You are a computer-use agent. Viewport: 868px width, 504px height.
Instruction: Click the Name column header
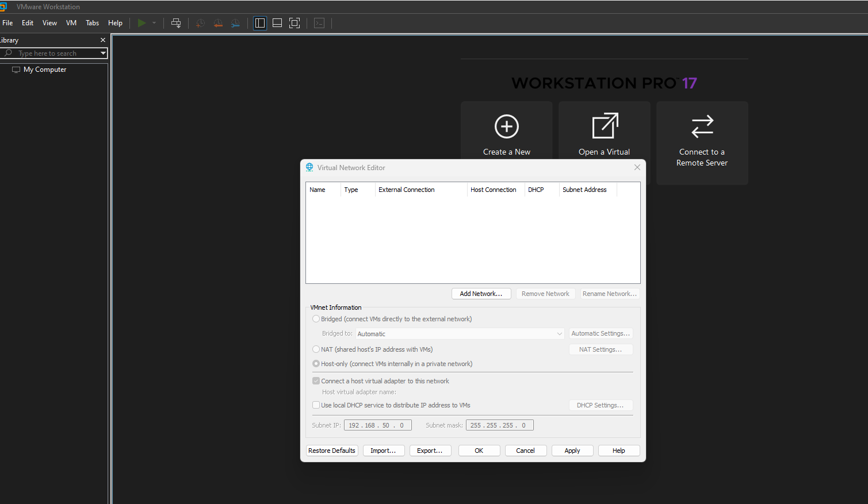(x=323, y=190)
